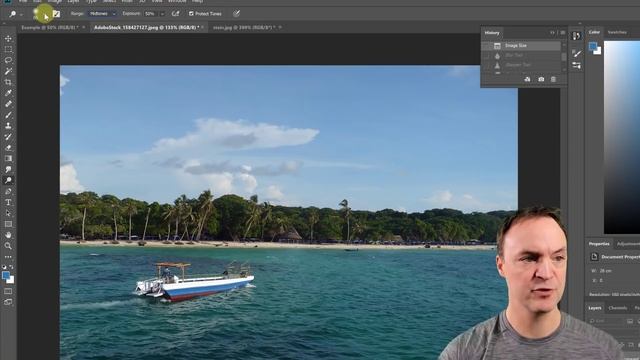Select the Smudge tool in toolbar
Image resolution: width=640 pixels, height=360 pixels.
click(8, 169)
